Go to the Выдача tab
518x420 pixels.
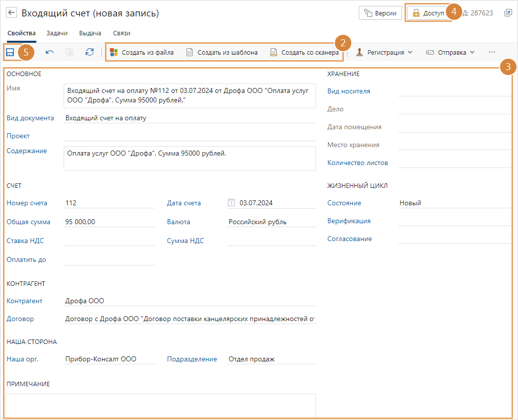pos(90,33)
